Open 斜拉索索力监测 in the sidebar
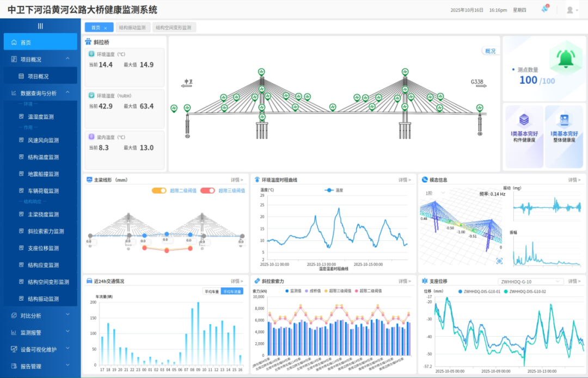This screenshot has width=588, height=378. coord(46,231)
